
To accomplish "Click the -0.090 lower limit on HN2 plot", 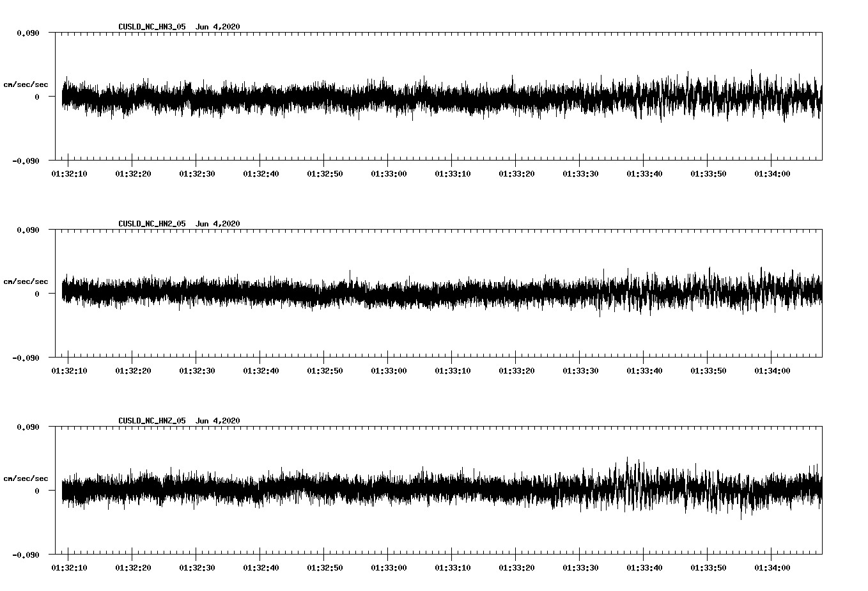I will (26, 358).
